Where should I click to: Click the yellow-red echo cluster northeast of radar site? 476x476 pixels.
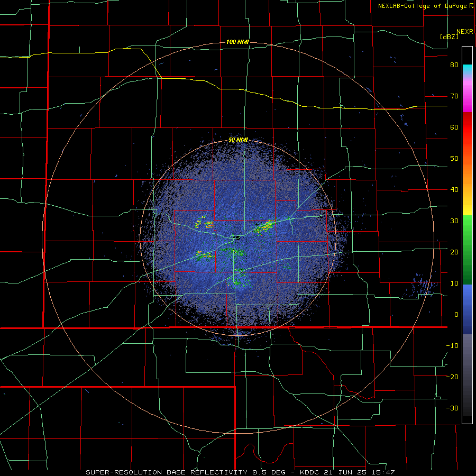tap(264, 227)
